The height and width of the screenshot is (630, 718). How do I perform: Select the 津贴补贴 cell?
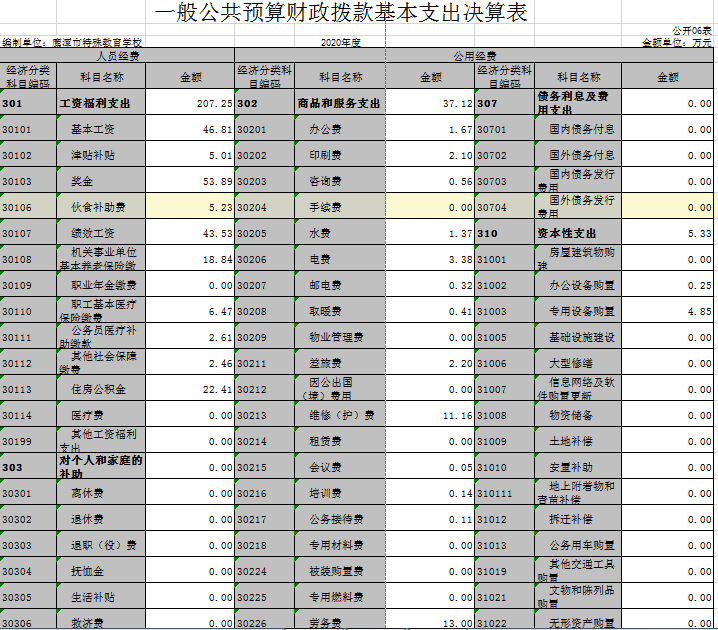pos(101,154)
